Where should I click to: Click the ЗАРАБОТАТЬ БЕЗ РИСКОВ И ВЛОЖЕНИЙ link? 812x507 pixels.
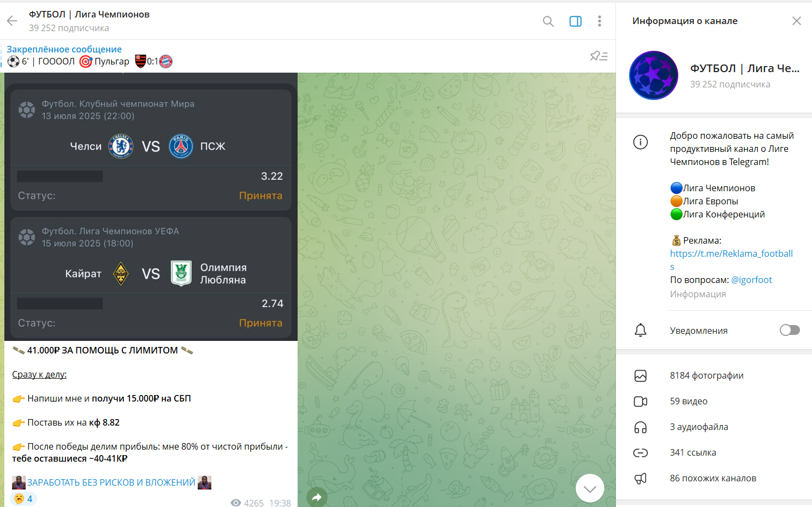(111, 482)
